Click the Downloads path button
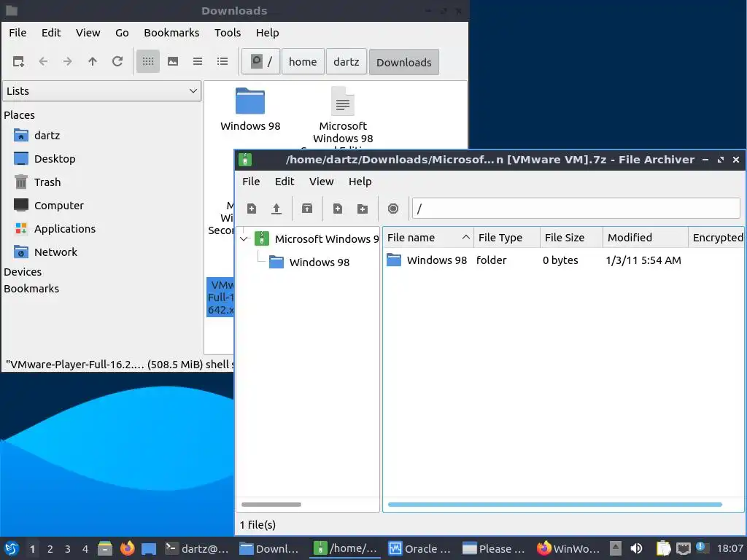The width and height of the screenshot is (747, 560). [x=404, y=62]
